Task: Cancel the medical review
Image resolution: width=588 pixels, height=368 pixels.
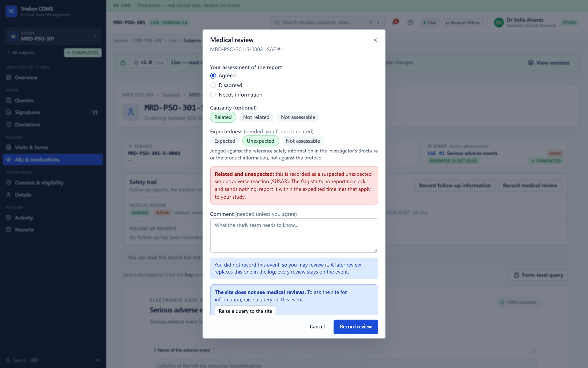Action: 317,327
